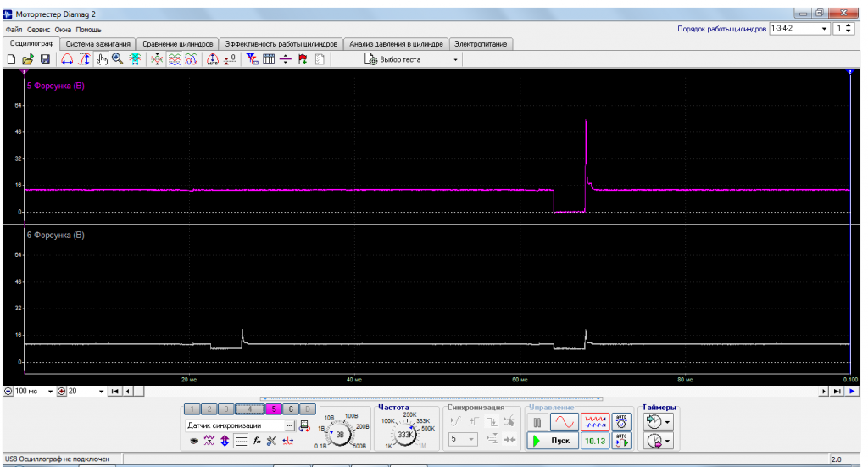
Task: Select vertical scale waveform tool
Action: (84, 59)
